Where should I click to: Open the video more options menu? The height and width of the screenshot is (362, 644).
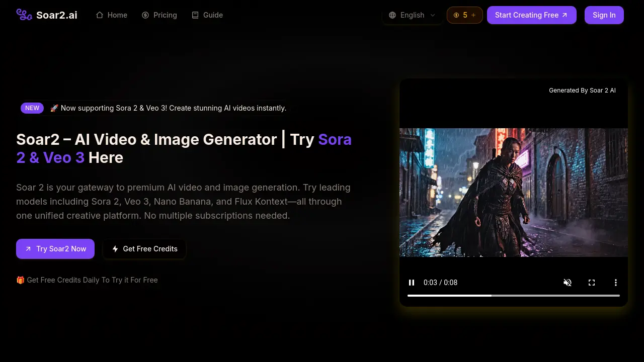616,283
